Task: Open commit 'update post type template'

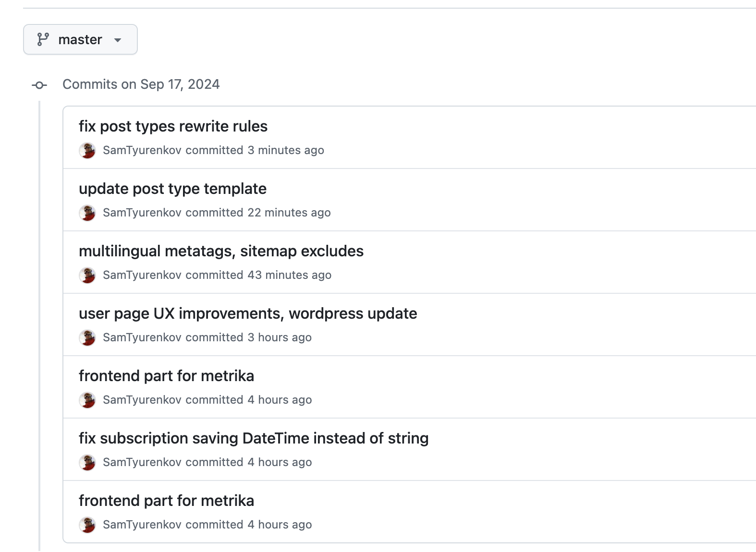Action: point(172,189)
